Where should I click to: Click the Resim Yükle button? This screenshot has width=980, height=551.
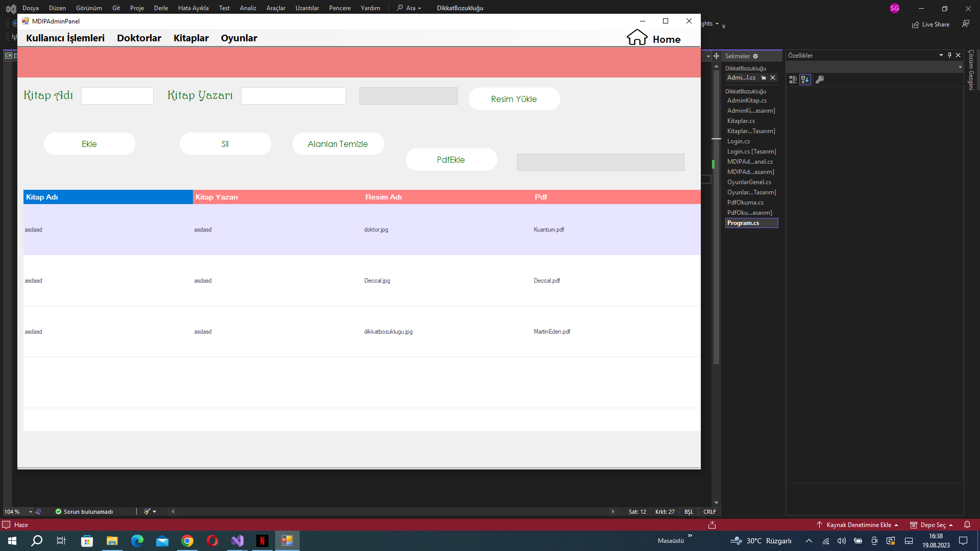point(514,99)
